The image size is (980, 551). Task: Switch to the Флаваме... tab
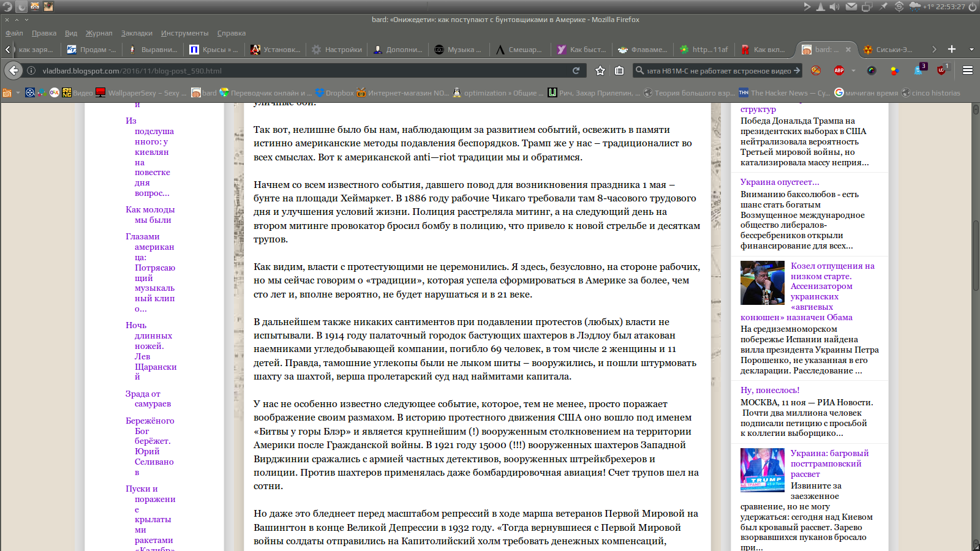643,50
